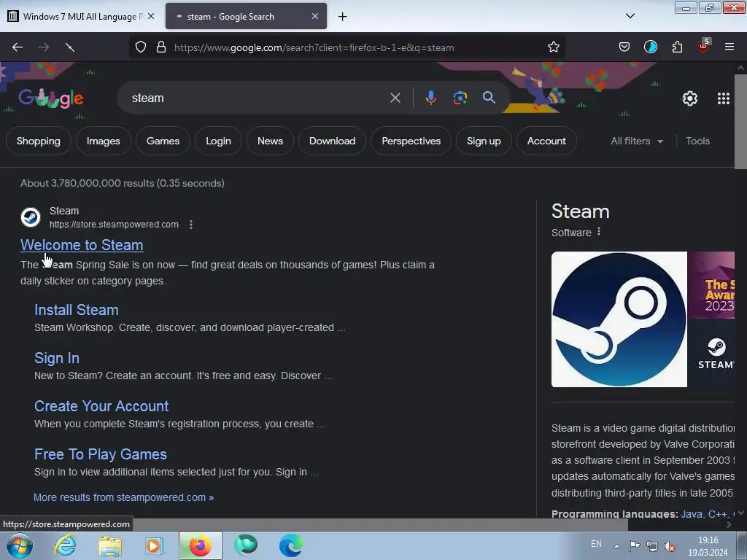Click the padlock site security icon
This screenshot has height=560, width=747.
[161, 47]
